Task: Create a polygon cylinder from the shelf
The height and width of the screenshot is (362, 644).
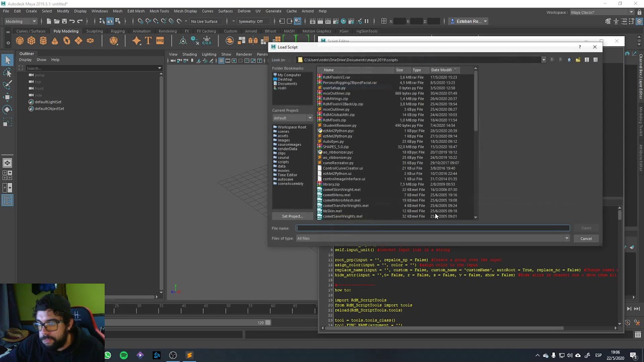Action: 43,41
